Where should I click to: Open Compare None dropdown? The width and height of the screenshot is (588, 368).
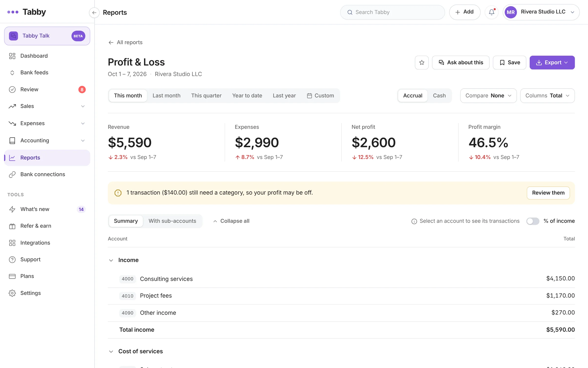point(488,96)
